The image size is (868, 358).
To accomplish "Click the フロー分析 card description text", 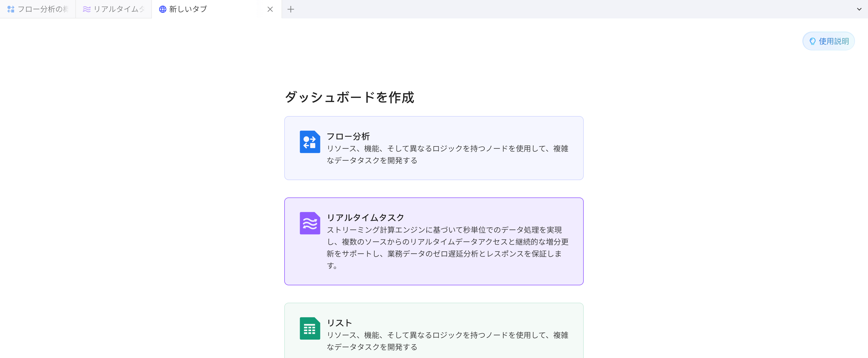I will pos(448,154).
